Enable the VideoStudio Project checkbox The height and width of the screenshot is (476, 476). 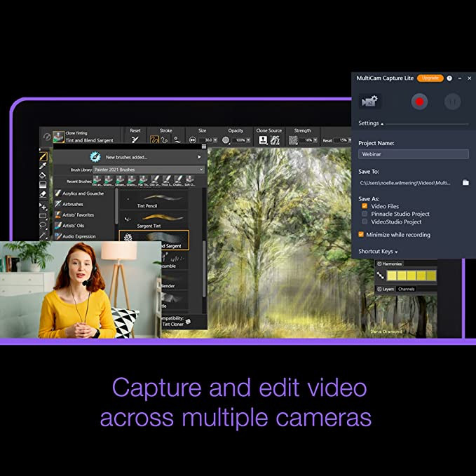tap(365, 222)
